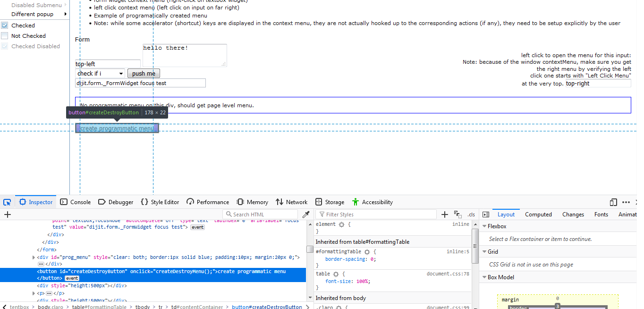Viewport: 644px width, 309px height.
Task: Open the Console panel
Action: pyautogui.click(x=75, y=202)
